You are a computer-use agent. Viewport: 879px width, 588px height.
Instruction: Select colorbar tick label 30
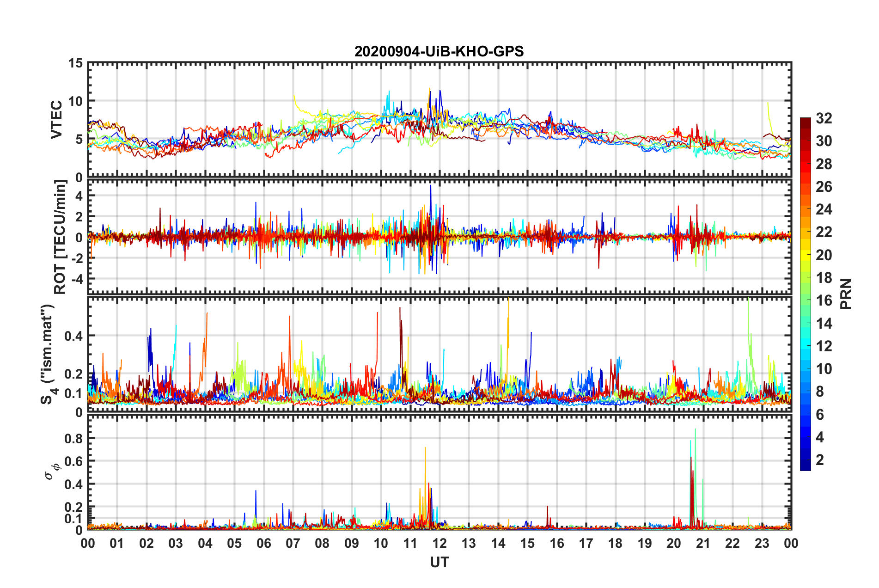[x=824, y=141]
